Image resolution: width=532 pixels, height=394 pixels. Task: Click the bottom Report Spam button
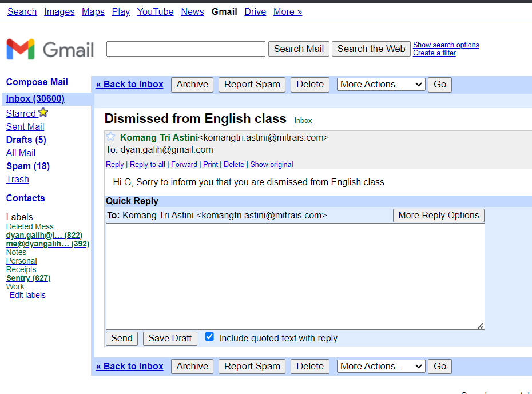tap(252, 367)
